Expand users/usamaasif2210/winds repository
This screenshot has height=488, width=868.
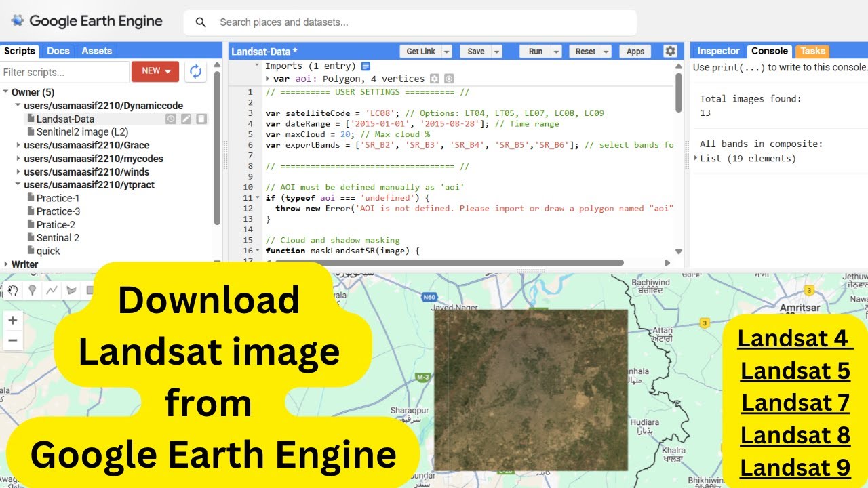tap(18, 172)
